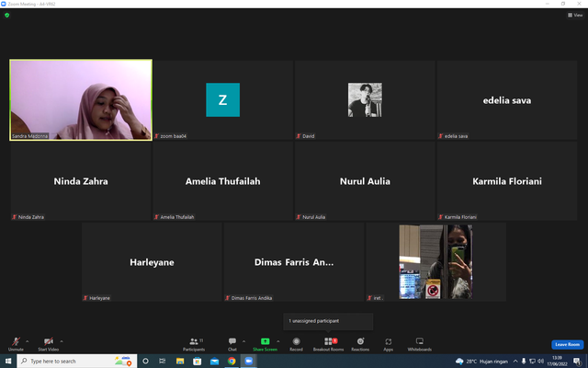Click muted mic icon beside zoom baa04 label
Image resolution: width=588 pixels, height=368 pixels.
[157, 136]
